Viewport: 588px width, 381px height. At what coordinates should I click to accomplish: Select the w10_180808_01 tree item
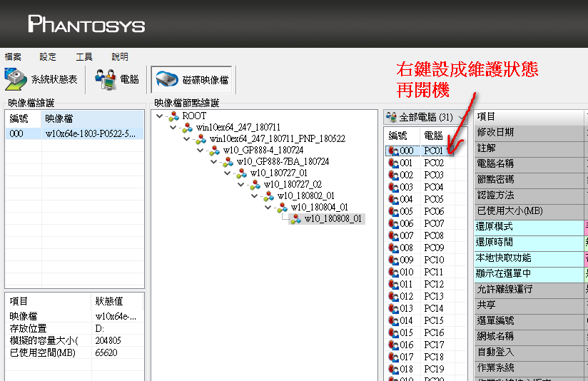coord(333,218)
